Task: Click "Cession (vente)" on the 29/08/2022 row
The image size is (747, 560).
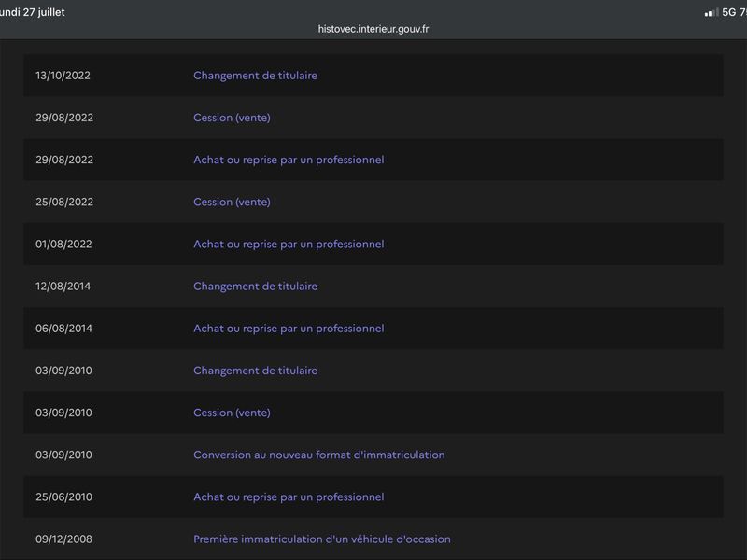Action: pos(232,118)
